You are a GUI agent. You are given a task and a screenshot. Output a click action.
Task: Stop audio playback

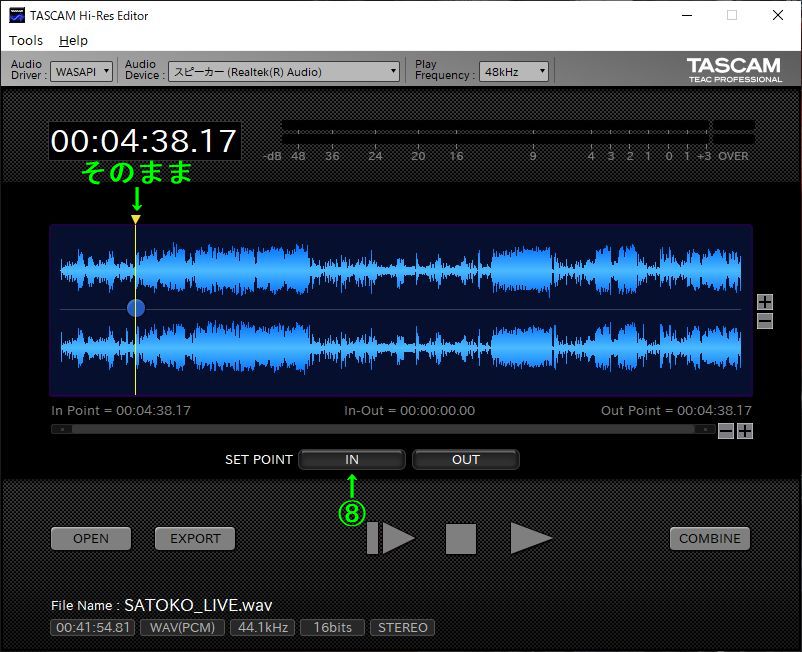coord(461,538)
